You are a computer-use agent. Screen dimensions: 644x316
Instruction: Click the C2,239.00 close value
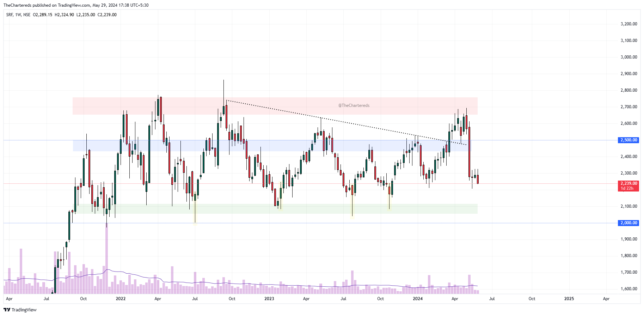(107, 15)
